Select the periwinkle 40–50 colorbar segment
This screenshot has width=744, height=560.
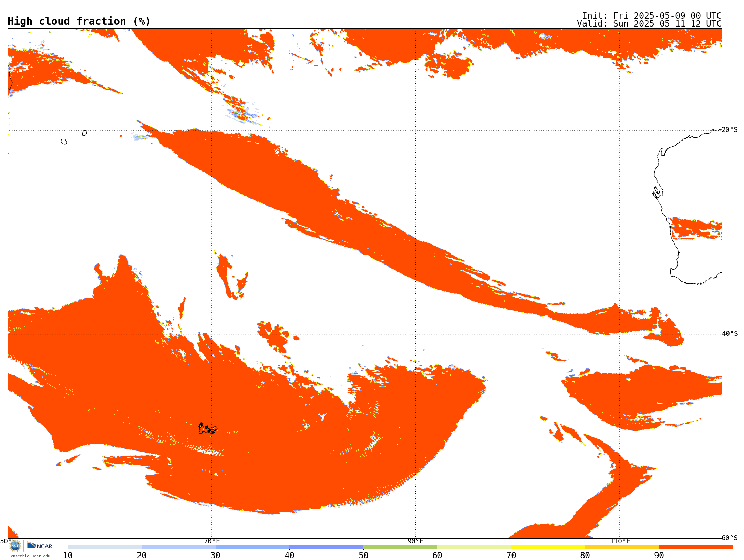327,547
